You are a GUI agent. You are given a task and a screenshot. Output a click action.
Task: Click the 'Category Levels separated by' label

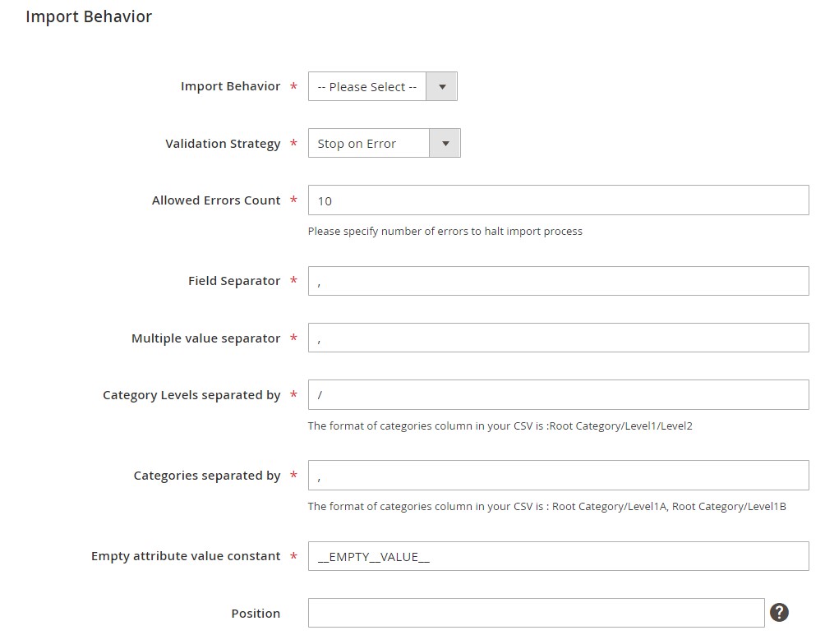click(191, 395)
